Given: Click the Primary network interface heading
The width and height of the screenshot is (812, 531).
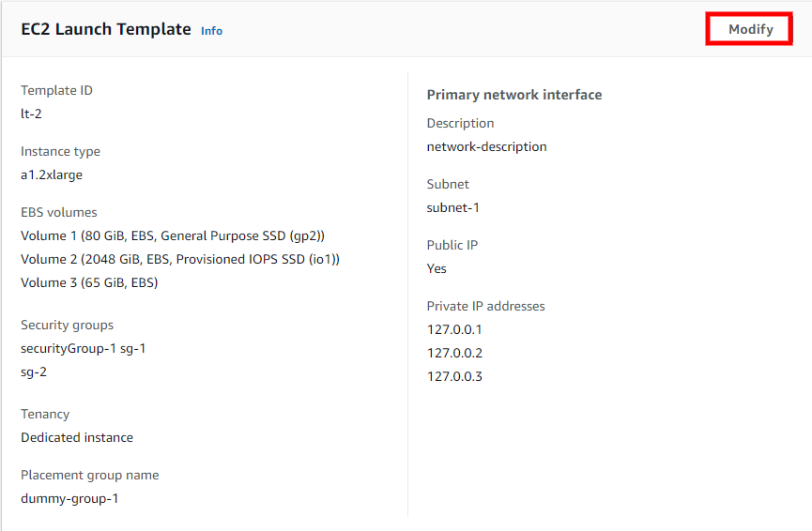Looking at the screenshot, I should [514, 95].
